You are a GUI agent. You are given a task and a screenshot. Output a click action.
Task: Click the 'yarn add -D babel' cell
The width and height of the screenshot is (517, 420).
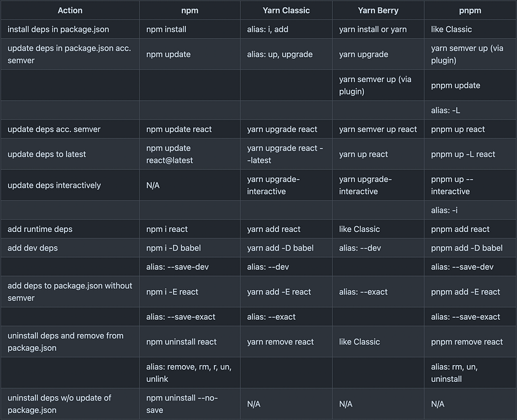pos(286,248)
